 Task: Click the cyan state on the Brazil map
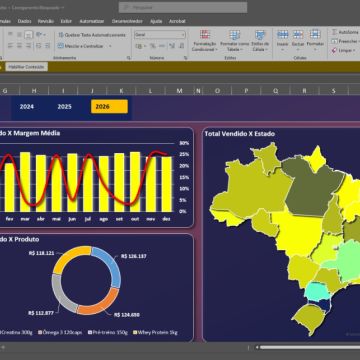point(316,291)
